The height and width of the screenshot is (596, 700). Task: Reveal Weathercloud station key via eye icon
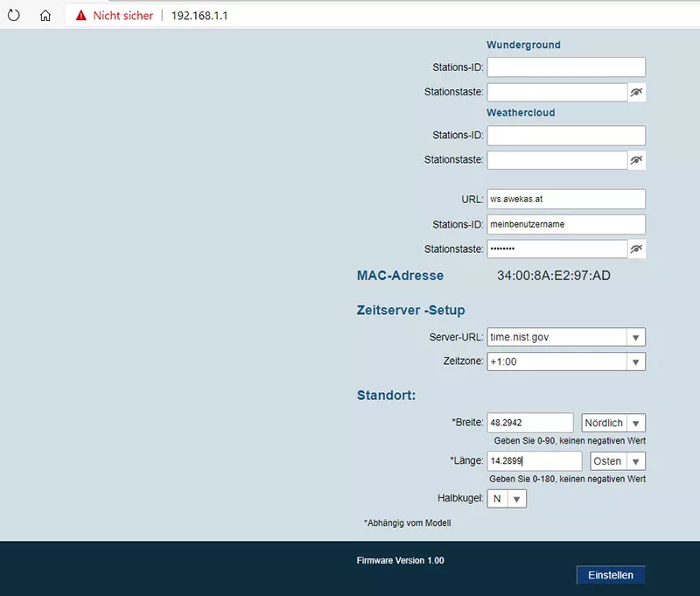click(x=636, y=160)
